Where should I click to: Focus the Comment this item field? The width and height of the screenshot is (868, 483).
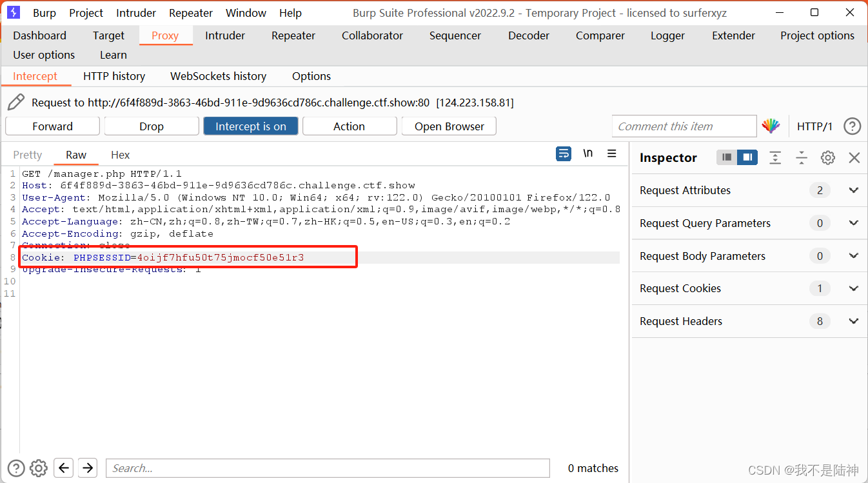(684, 126)
